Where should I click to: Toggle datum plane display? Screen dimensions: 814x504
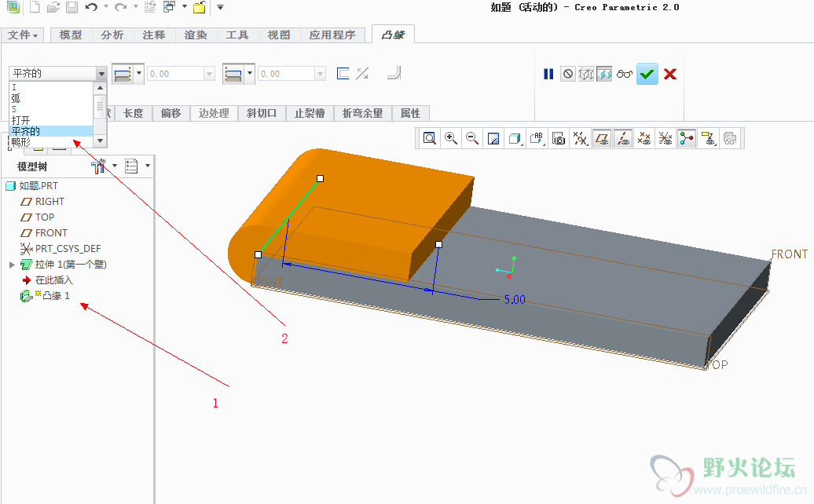602,138
